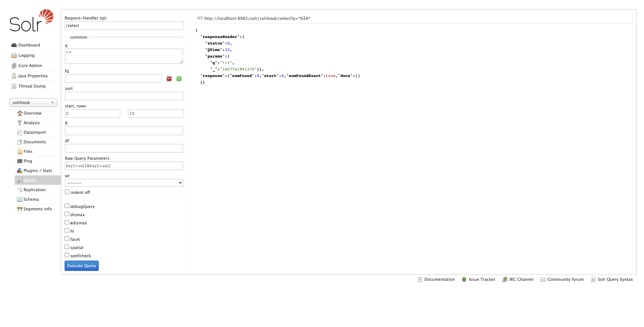Image resolution: width=644 pixels, height=327 pixels.
Task: Click the localhost select query URL
Action: (x=257, y=18)
